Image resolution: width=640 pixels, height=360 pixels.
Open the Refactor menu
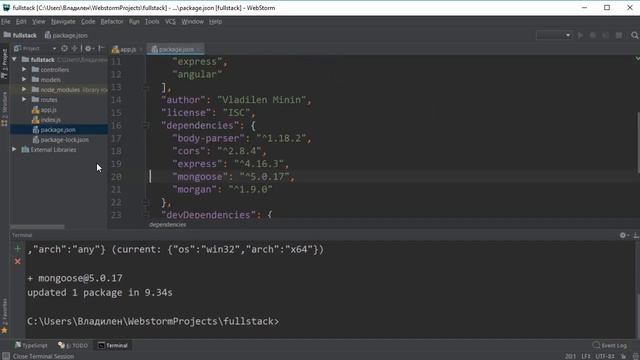coord(111,22)
